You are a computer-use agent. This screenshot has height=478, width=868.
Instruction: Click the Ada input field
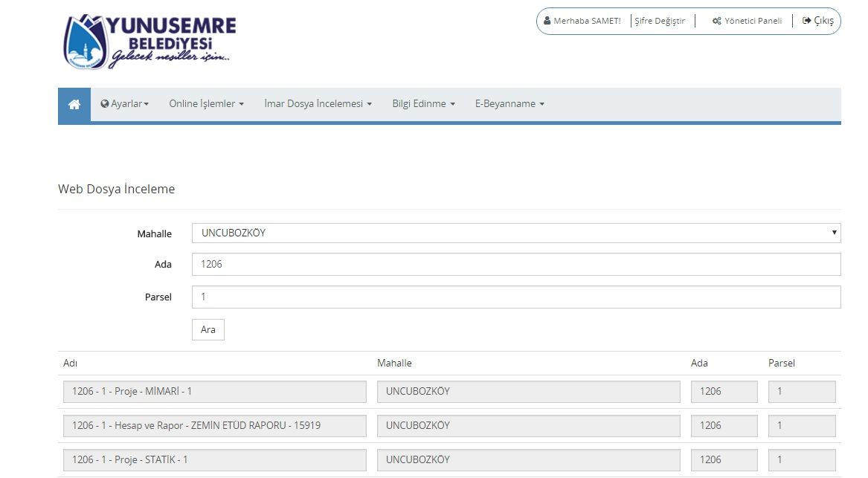point(515,265)
